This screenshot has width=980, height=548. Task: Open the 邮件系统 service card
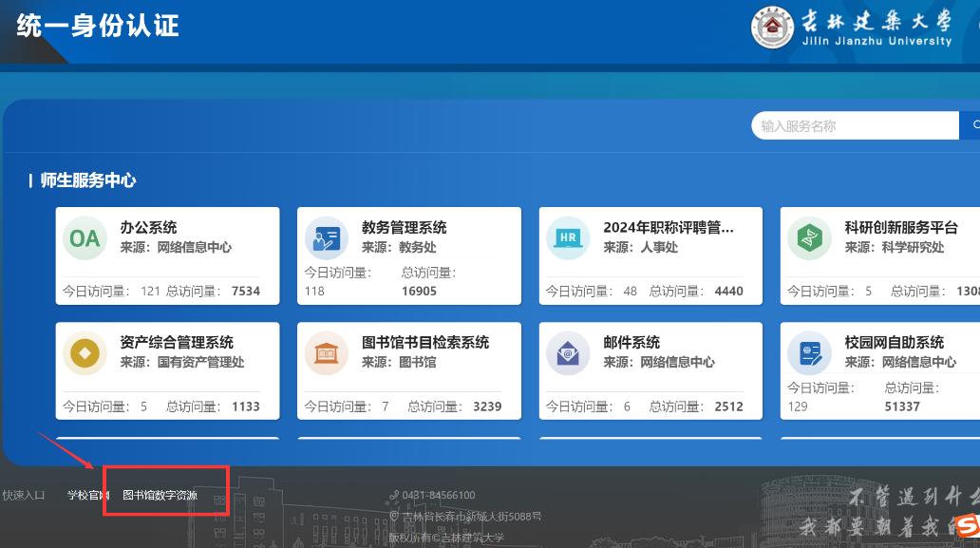click(650, 370)
